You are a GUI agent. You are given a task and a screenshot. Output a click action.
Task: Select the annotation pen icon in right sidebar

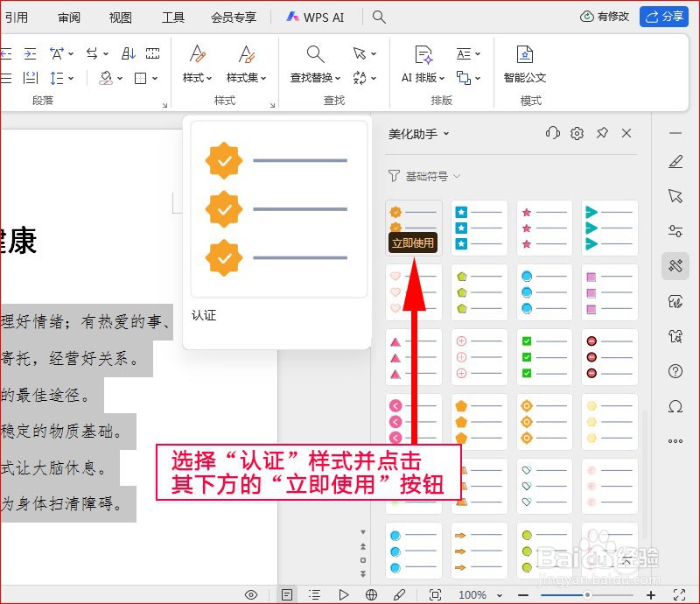(x=675, y=161)
